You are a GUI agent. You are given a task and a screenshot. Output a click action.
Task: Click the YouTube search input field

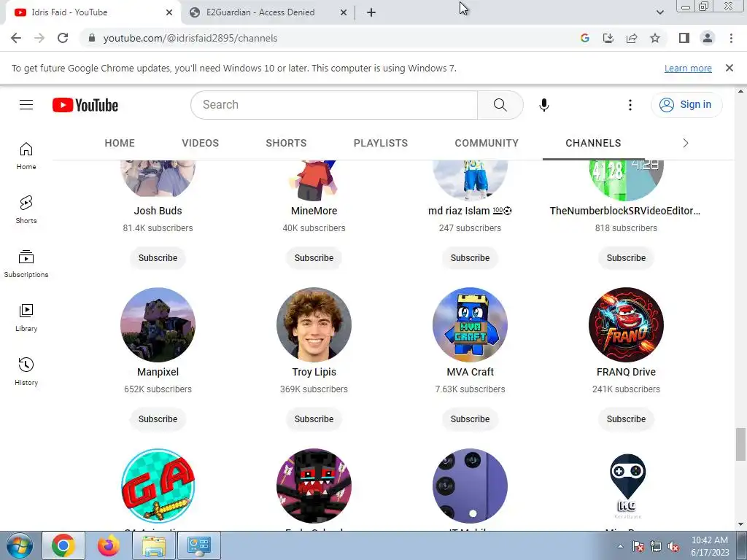[334, 105]
